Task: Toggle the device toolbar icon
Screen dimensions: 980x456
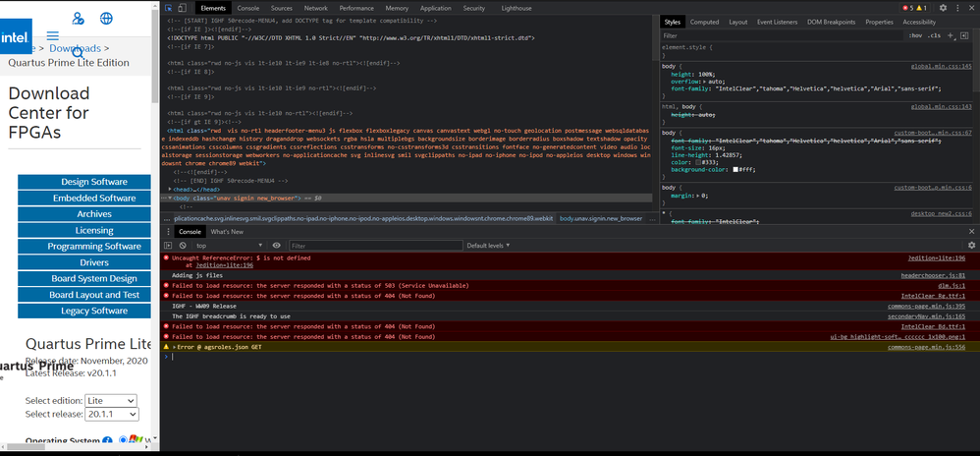Action: [x=182, y=8]
